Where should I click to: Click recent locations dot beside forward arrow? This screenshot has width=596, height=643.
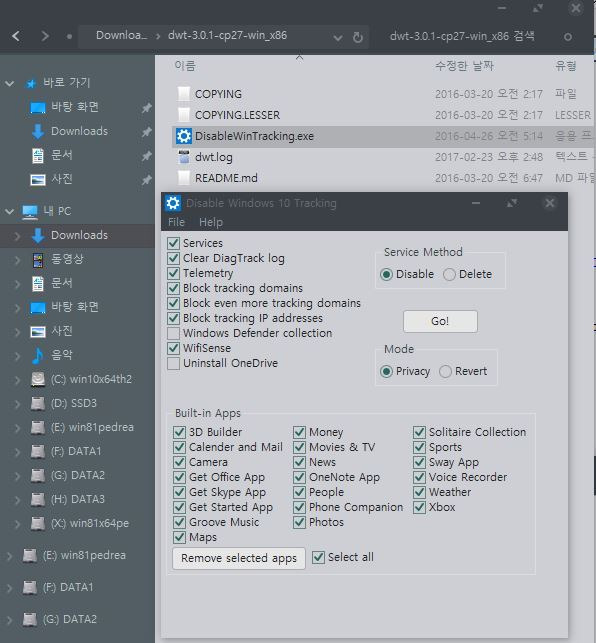click(x=69, y=36)
